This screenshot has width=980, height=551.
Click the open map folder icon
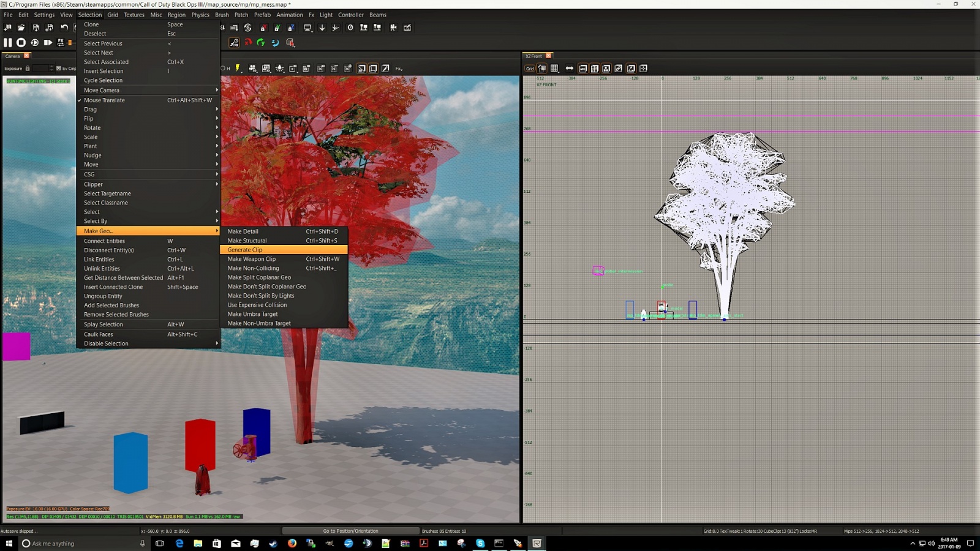21,28
